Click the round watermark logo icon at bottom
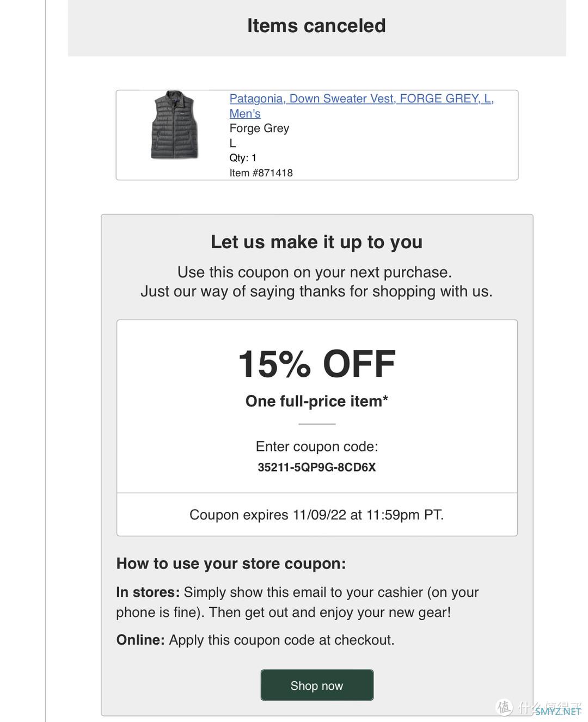Image resolution: width=588 pixels, height=722 pixels. click(505, 707)
